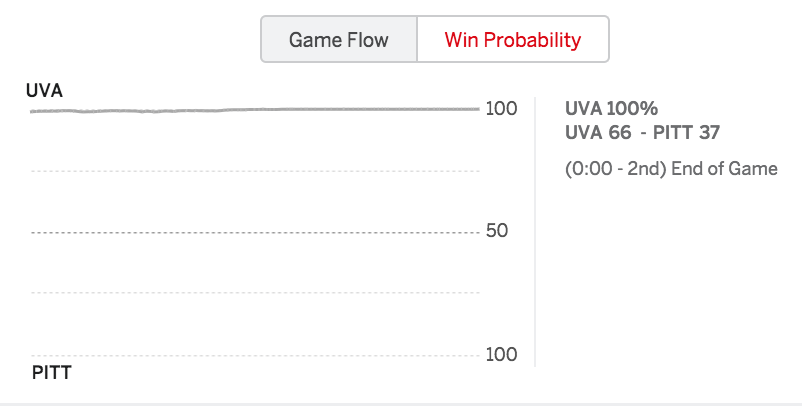Image resolution: width=802 pixels, height=406 pixels.
Task: Click the 50 percent dashed gridline
Action: tap(255, 233)
